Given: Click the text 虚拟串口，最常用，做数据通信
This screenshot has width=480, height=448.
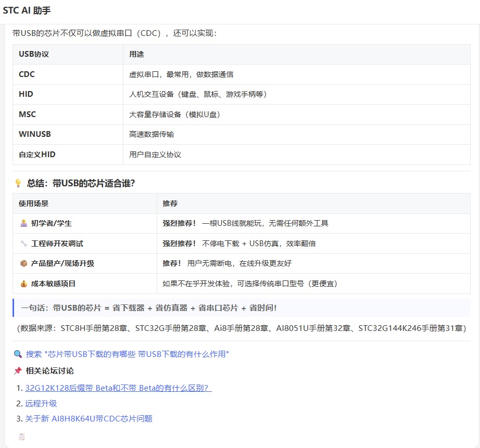Looking at the screenshot, I should coord(181,74).
